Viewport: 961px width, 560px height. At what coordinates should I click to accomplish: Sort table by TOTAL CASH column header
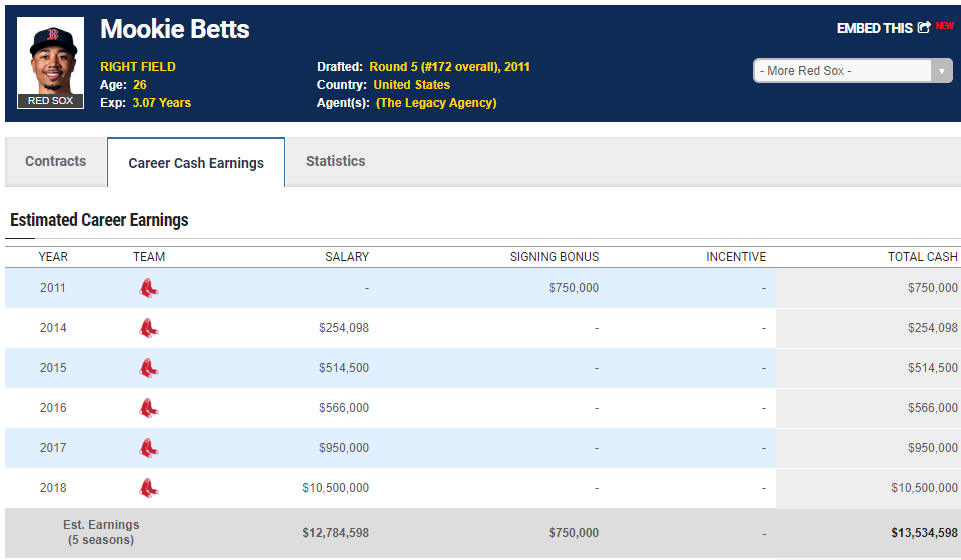pos(922,257)
